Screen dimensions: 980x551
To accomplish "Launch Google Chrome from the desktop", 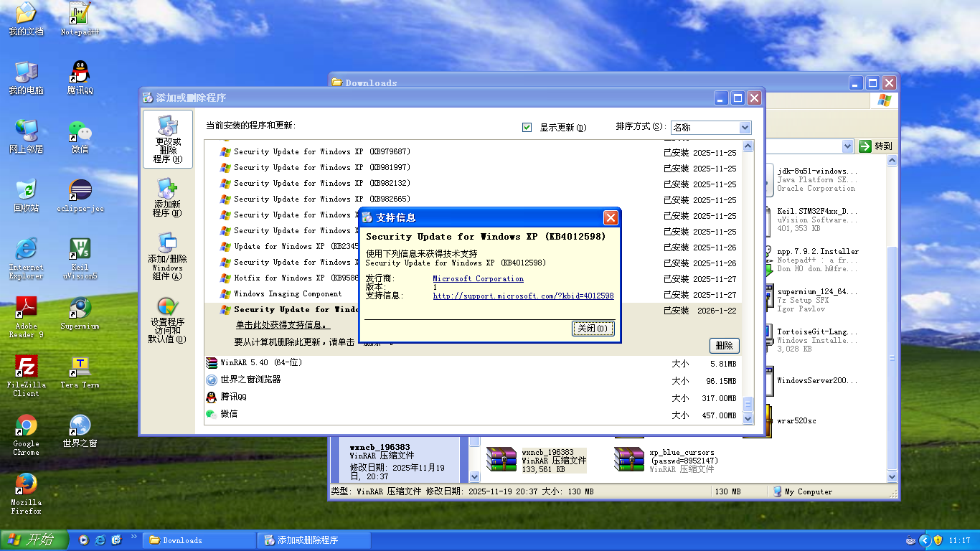I will coord(27,426).
